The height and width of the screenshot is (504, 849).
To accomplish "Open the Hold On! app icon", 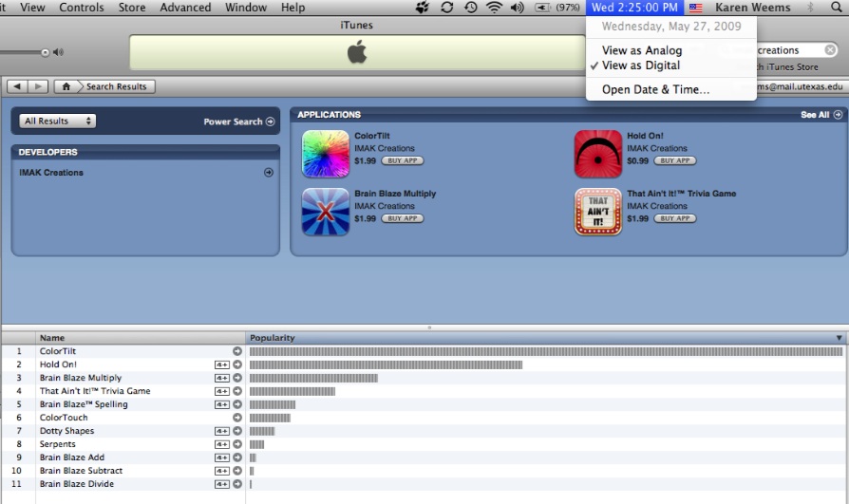I will coord(597,154).
